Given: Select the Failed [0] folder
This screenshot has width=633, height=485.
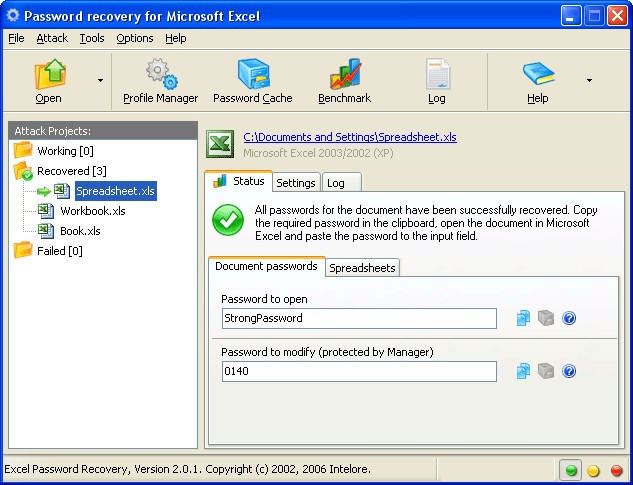Looking at the screenshot, I should tap(60, 251).
